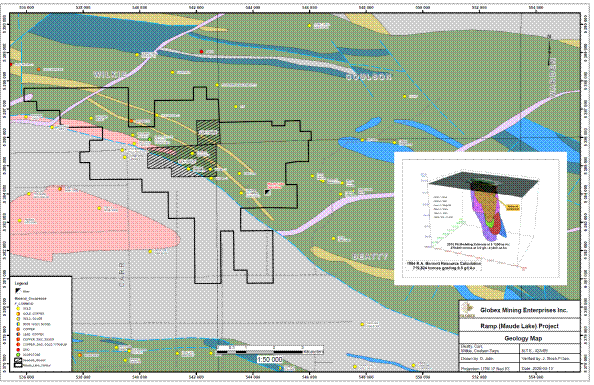Click the red occurrence dot near top center
This screenshot has height=385, width=594.
[202, 52]
